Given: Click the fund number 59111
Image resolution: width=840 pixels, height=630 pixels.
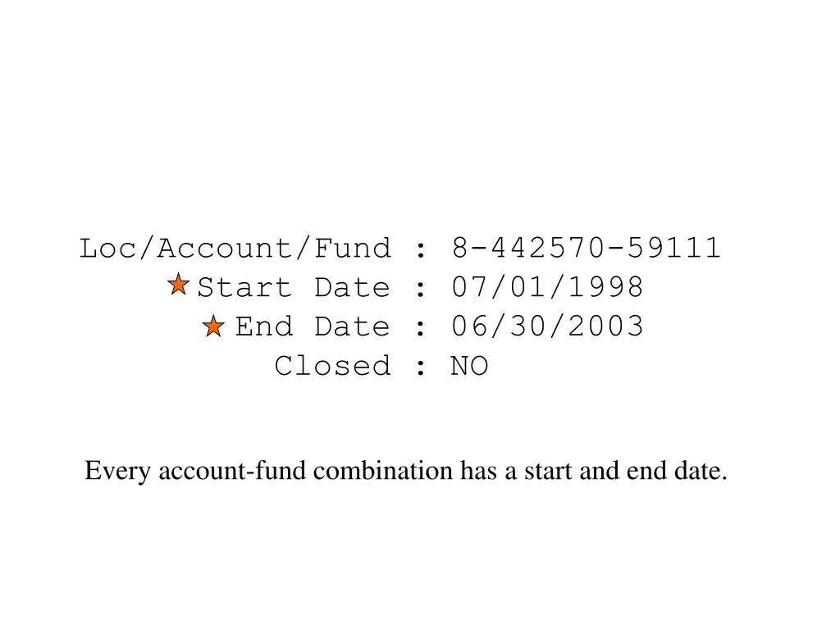Looking at the screenshot, I should [x=674, y=248].
